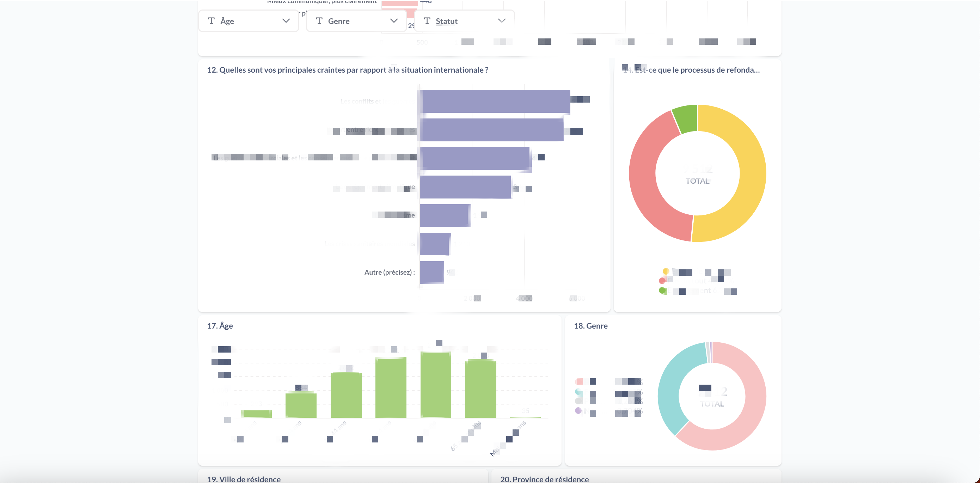Click the text-type icon in Statut filter

coord(427,20)
